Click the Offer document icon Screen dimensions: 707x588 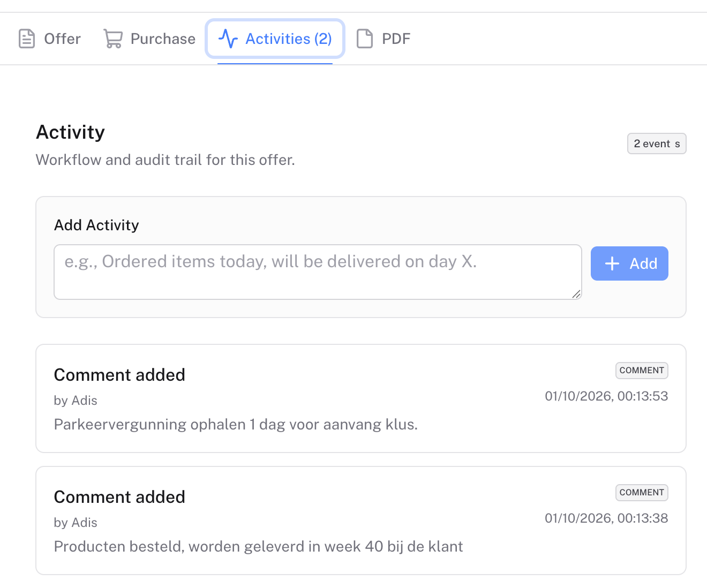point(27,39)
